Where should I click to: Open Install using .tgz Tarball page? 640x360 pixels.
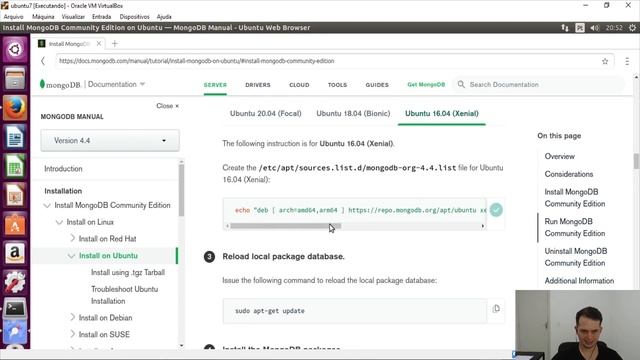coord(128,272)
